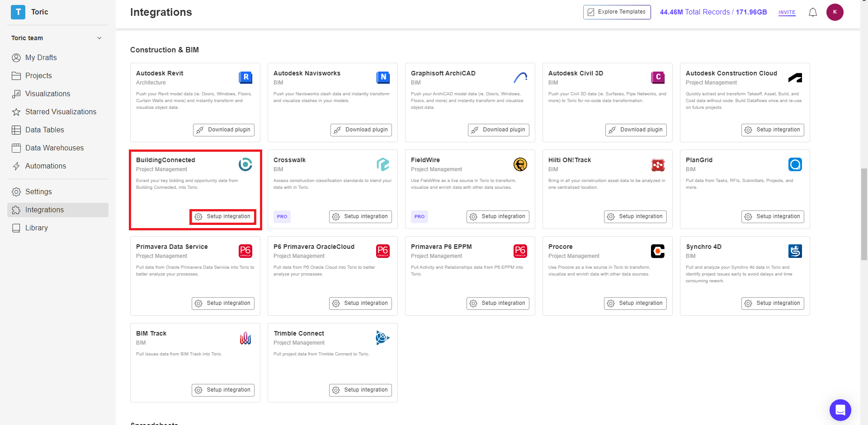868x425 pixels.
Task: Click the Autodesk Construction Cloud logo icon
Action: click(x=795, y=78)
